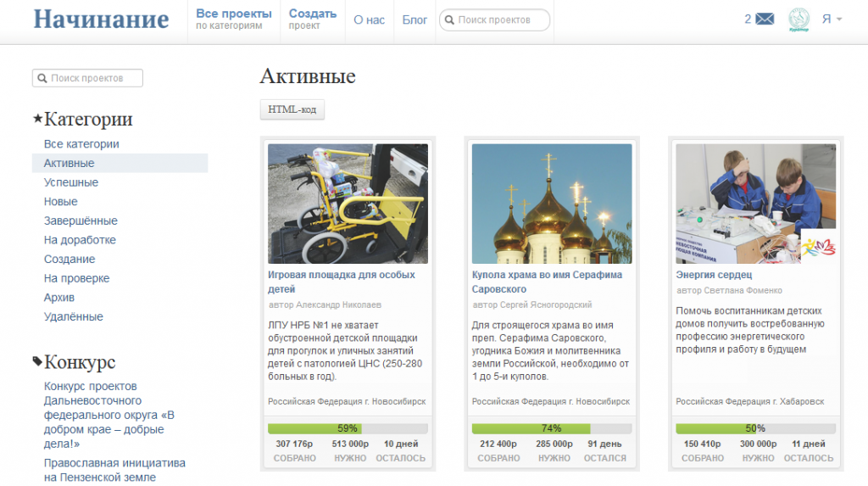
Task: Focus the header project search field
Action: click(x=500, y=20)
